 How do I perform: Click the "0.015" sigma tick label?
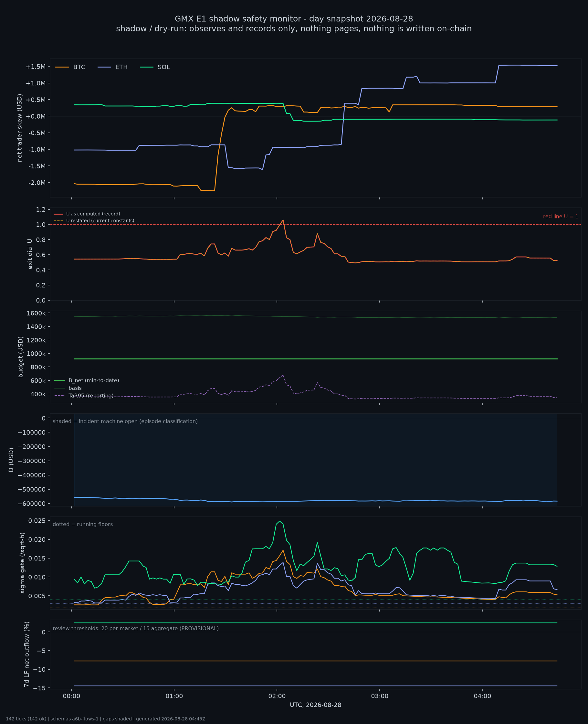[x=36, y=559]
